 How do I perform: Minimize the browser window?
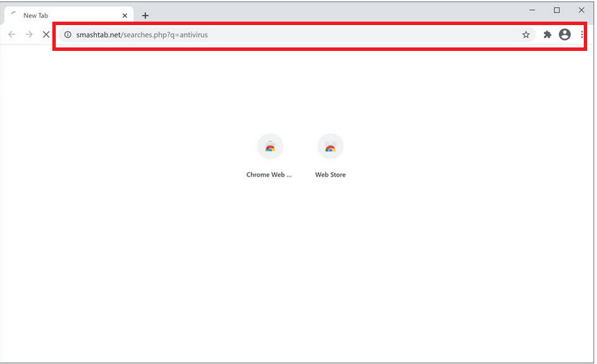point(532,10)
